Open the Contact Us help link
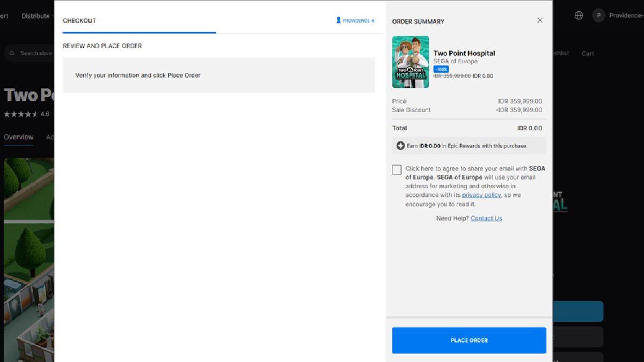644x362 pixels. pyautogui.click(x=486, y=218)
